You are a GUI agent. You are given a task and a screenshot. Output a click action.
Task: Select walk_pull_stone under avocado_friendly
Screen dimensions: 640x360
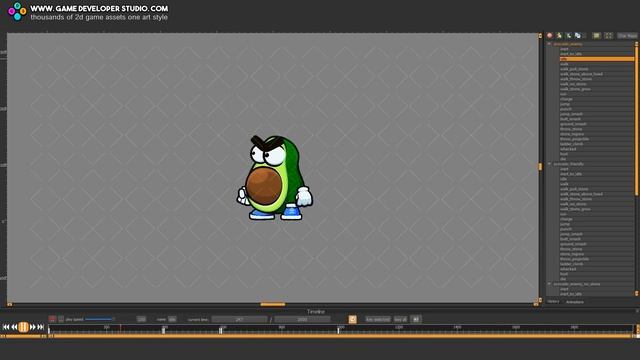pyautogui.click(x=597, y=189)
